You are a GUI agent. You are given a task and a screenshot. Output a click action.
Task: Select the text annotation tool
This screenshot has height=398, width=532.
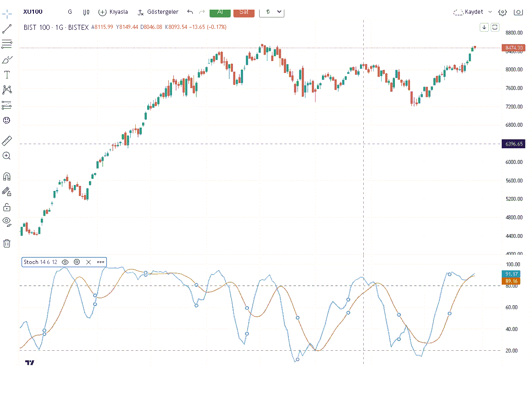(x=7, y=75)
